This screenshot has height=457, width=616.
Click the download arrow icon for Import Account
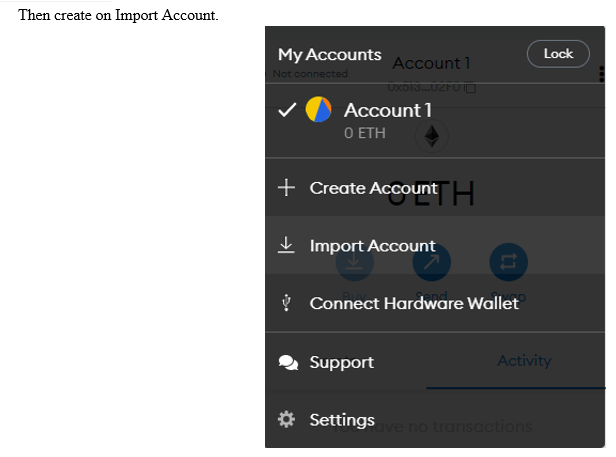tap(286, 245)
